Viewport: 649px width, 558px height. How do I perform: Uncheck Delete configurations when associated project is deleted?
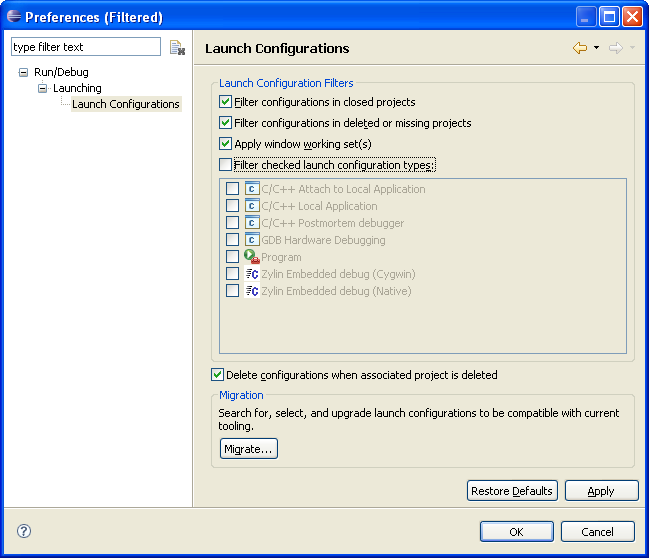pos(217,375)
